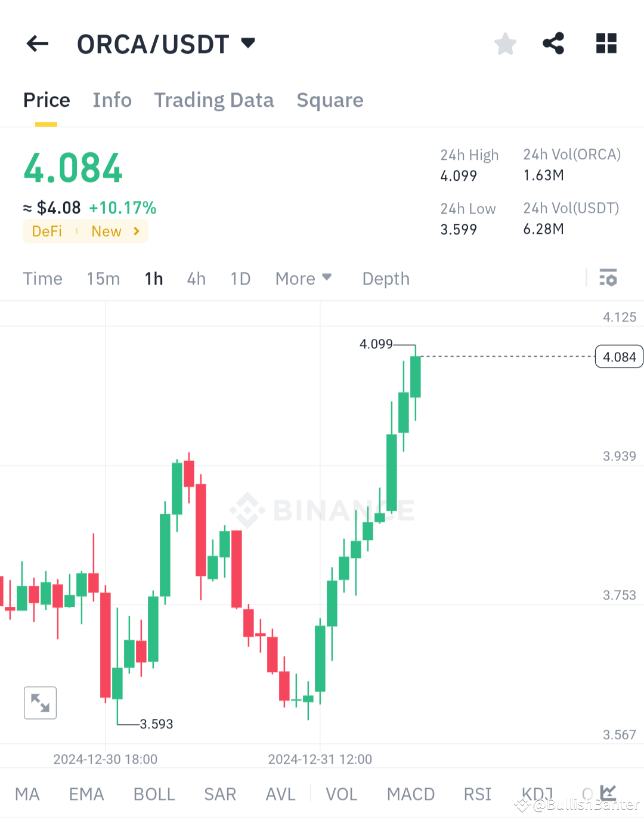This screenshot has height=818, width=644.
Task: Select the 1D timeframe
Action: (x=240, y=278)
